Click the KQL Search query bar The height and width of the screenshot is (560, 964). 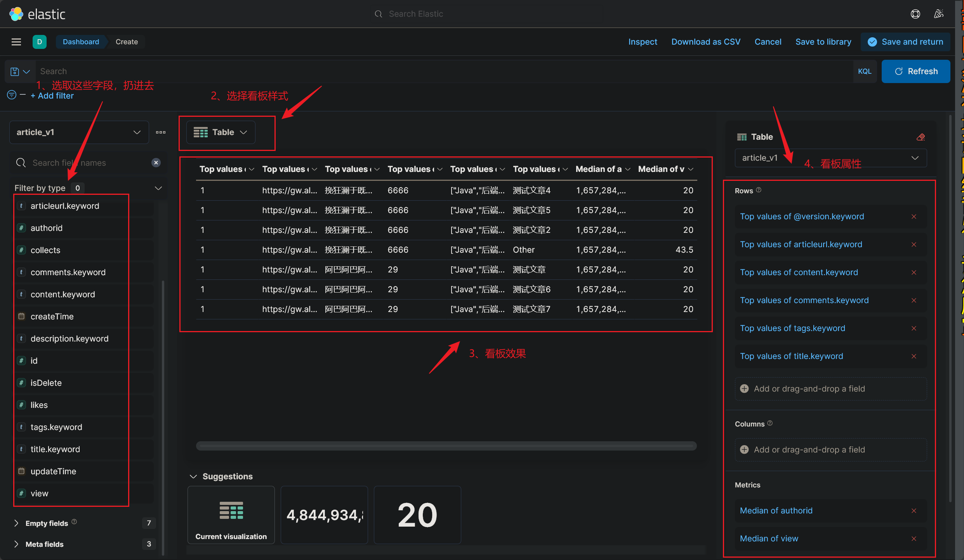click(445, 71)
